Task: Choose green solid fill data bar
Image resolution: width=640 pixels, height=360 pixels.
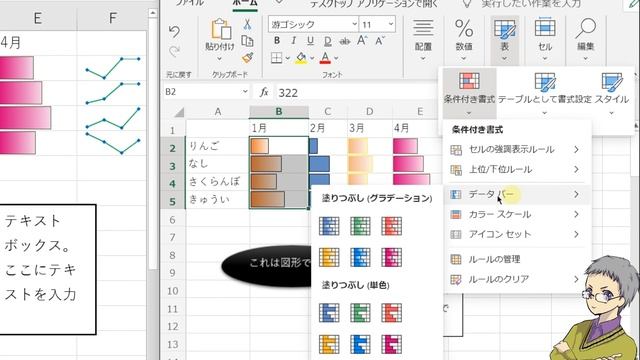Action: [x=360, y=313]
